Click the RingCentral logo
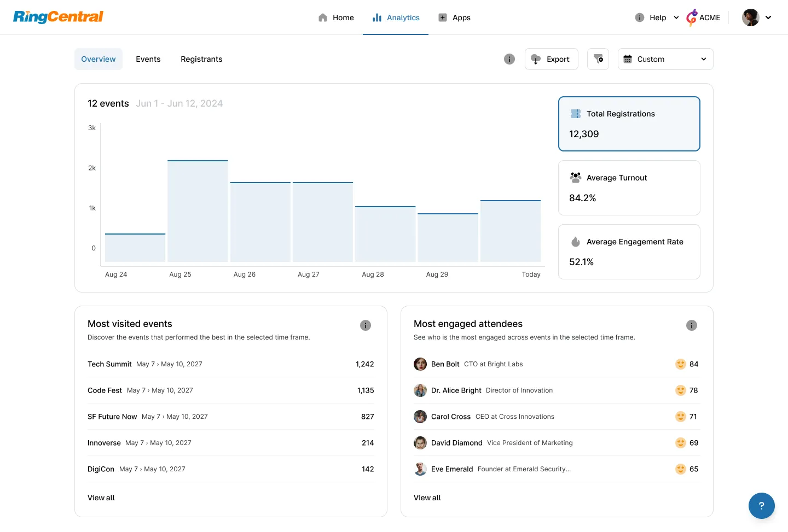788x532 pixels. (x=58, y=17)
